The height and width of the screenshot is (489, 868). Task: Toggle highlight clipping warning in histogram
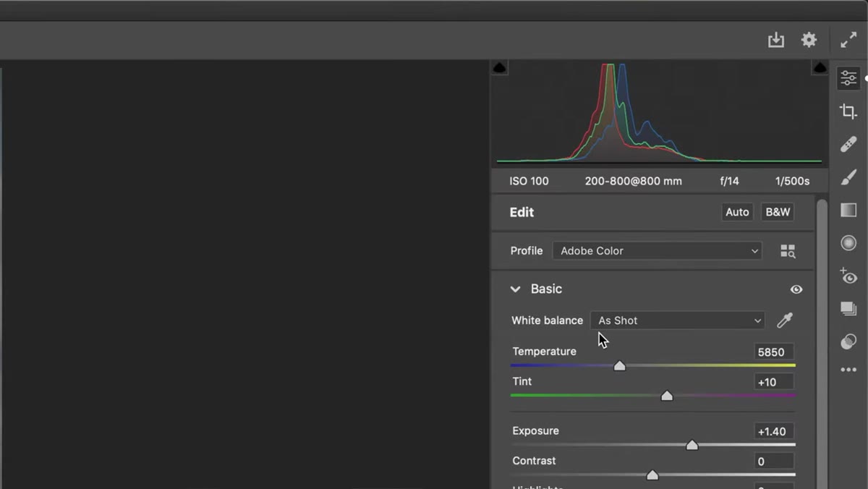(820, 68)
